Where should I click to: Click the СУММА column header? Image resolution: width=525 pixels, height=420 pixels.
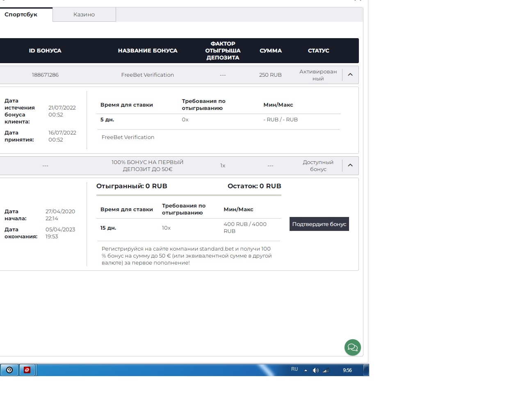[271, 50]
